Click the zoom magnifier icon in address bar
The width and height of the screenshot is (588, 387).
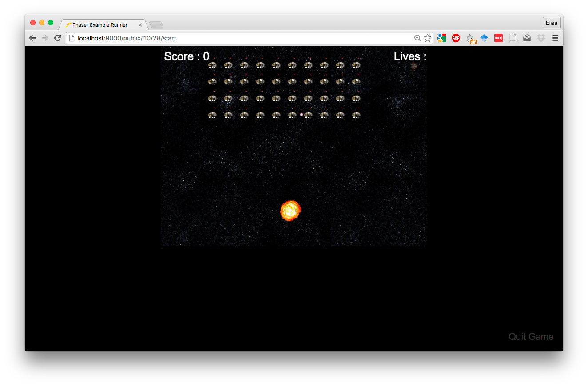coord(417,38)
